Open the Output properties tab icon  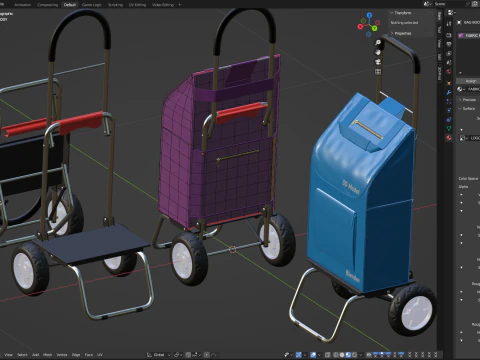[x=449, y=44]
